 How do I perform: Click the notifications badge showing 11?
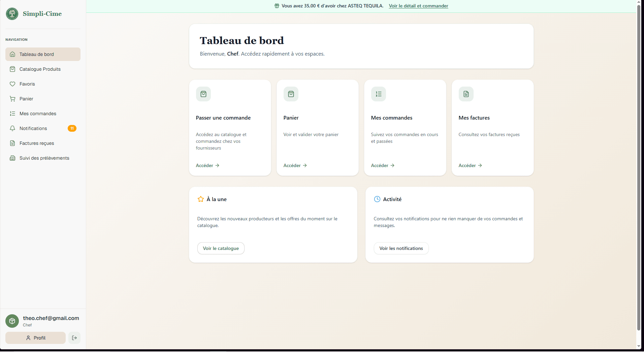pos(72,128)
